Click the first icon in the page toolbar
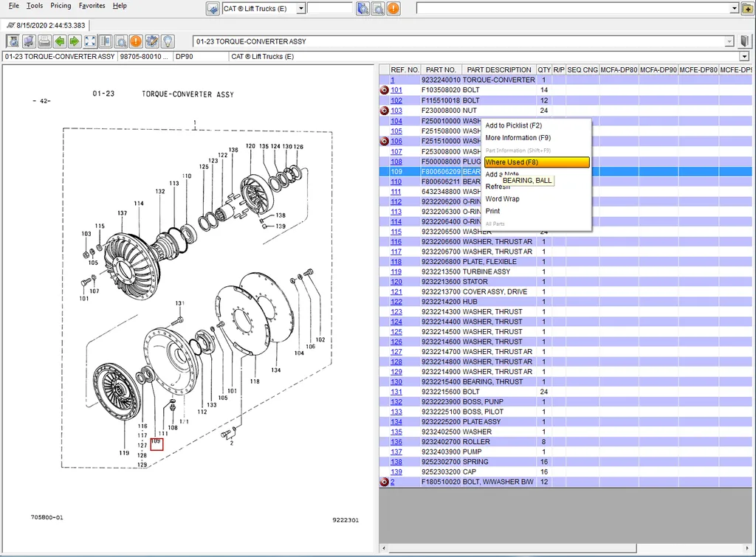The height and width of the screenshot is (557, 756). pyautogui.click(x=13, y=41)
